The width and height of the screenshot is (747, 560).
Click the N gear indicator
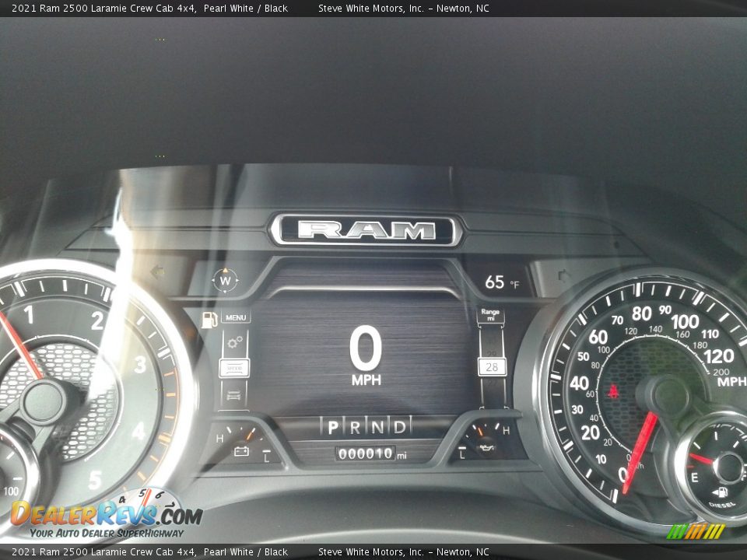[377, 427]
